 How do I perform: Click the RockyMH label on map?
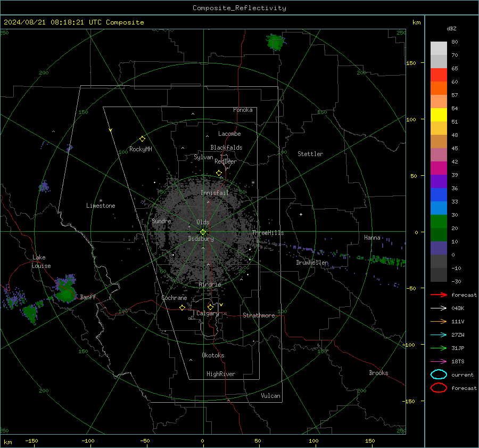(141, 149)
